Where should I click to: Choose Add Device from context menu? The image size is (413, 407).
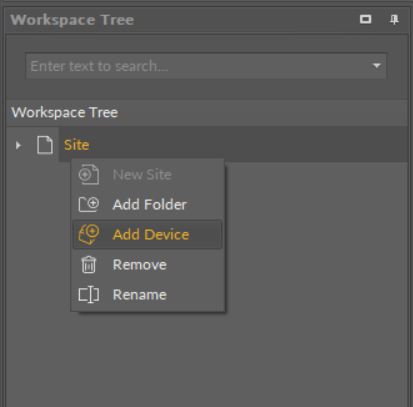coord(147,234)
